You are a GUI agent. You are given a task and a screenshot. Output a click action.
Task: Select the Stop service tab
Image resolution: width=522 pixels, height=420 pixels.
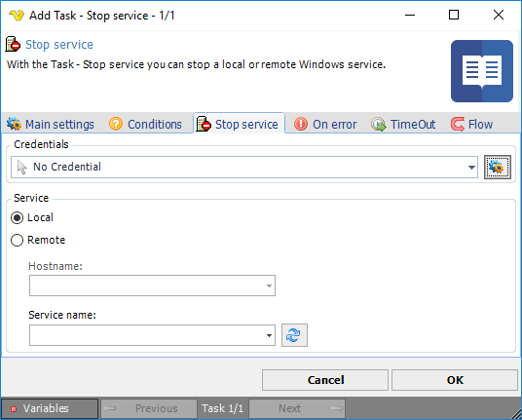[239, 124]
